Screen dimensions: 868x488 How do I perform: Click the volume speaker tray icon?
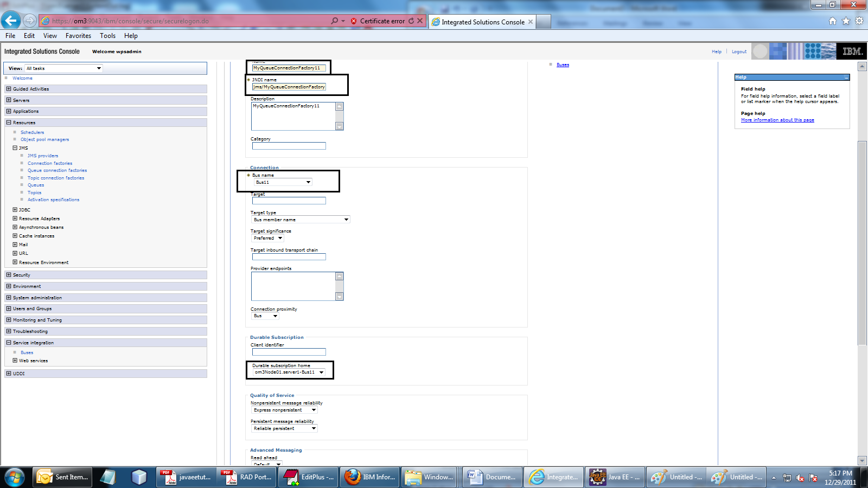tap(800, 478)
